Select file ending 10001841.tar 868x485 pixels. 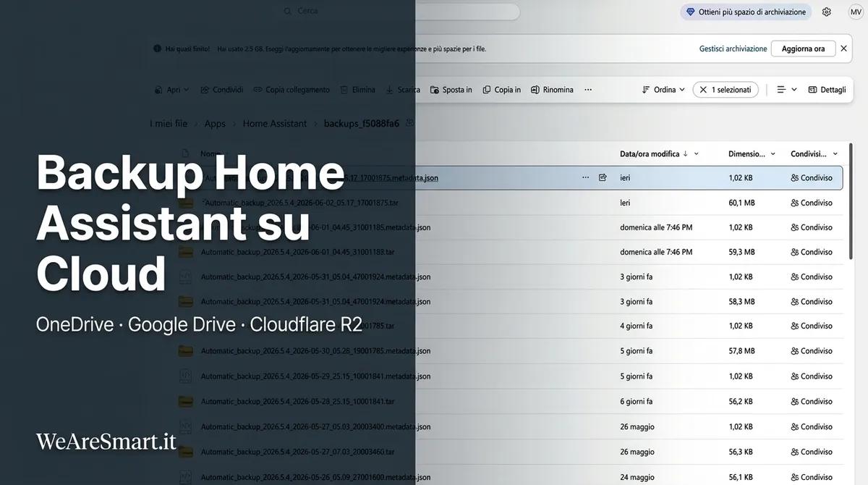297,401
